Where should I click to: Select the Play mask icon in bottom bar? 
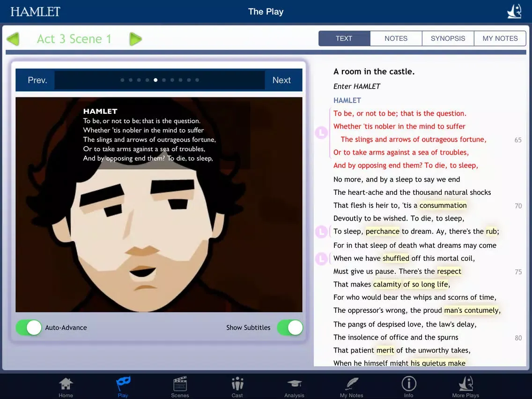pyautogui.click(x=123, y=387)
